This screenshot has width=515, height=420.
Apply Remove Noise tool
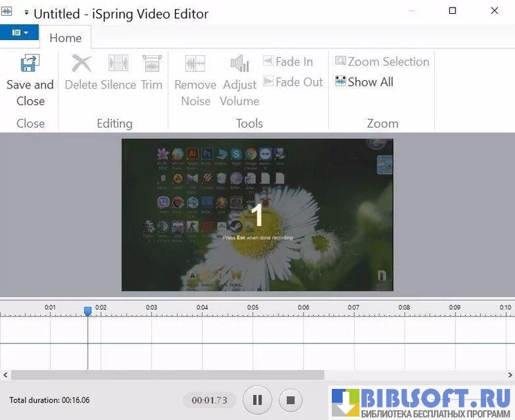click(x=195, y=64)
